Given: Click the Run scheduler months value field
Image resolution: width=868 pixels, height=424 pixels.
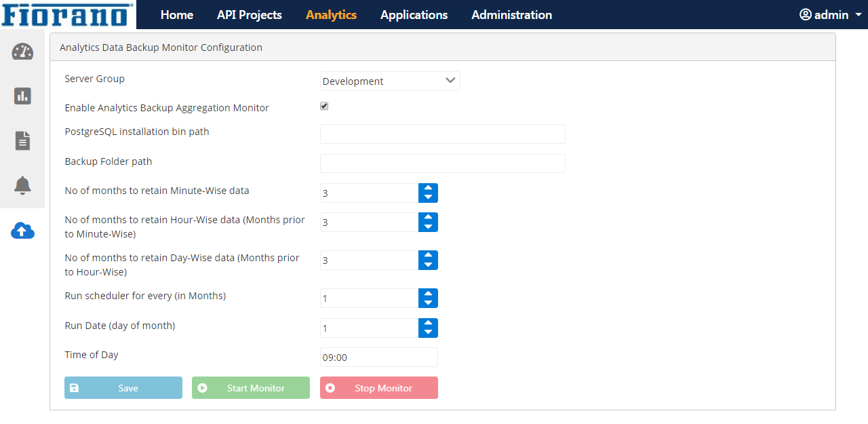Looking at the screenshot, I should click(x=370, y=298).
